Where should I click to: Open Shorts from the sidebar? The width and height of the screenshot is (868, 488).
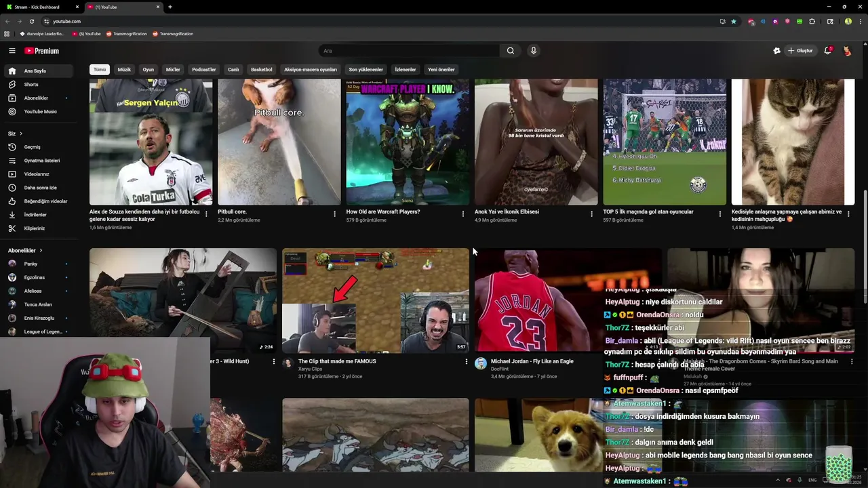(x=31, y=84)
